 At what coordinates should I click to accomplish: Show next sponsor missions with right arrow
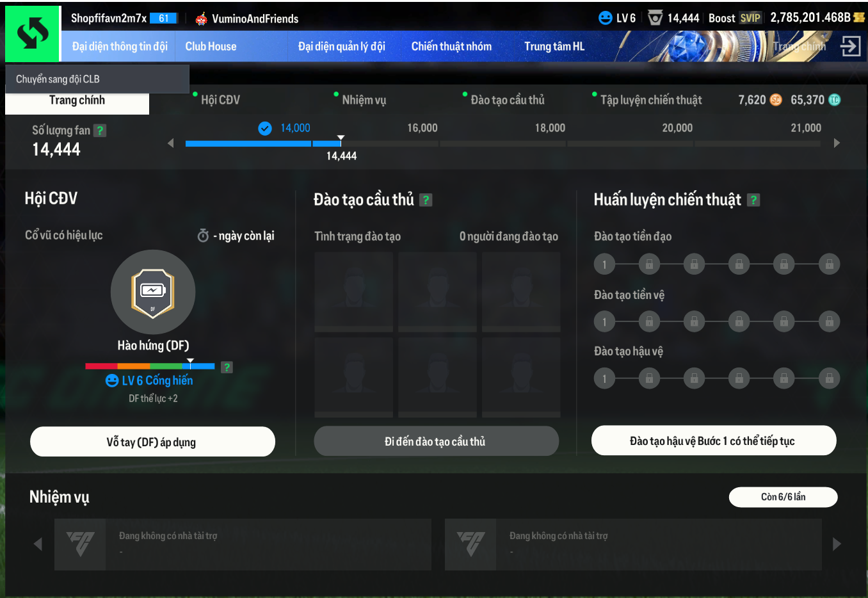click(x=837, y=544)
